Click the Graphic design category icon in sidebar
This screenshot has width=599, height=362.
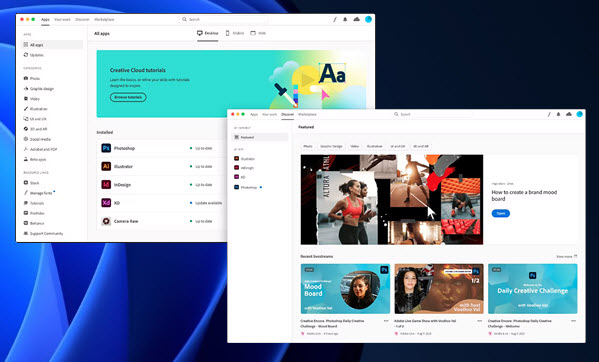point(26,89)
